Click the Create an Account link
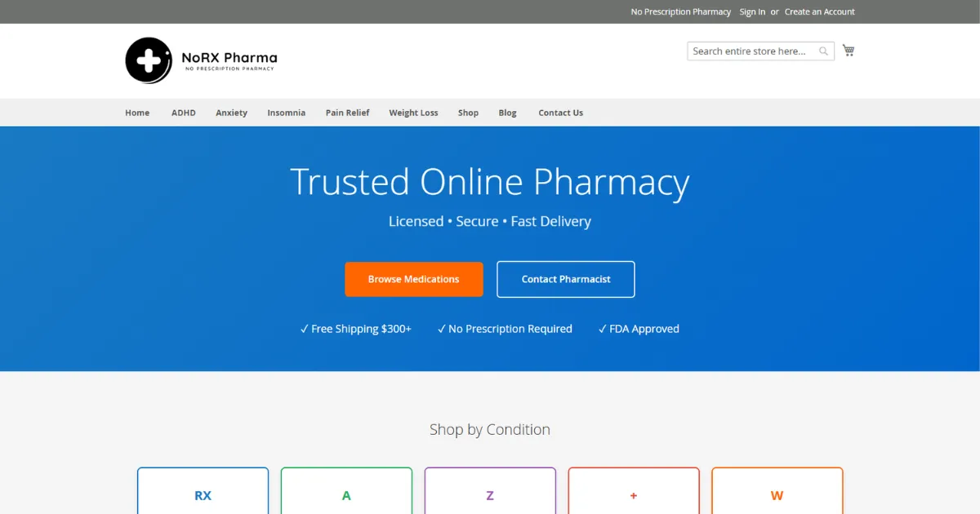980x514 pixels. pos(819,12)
